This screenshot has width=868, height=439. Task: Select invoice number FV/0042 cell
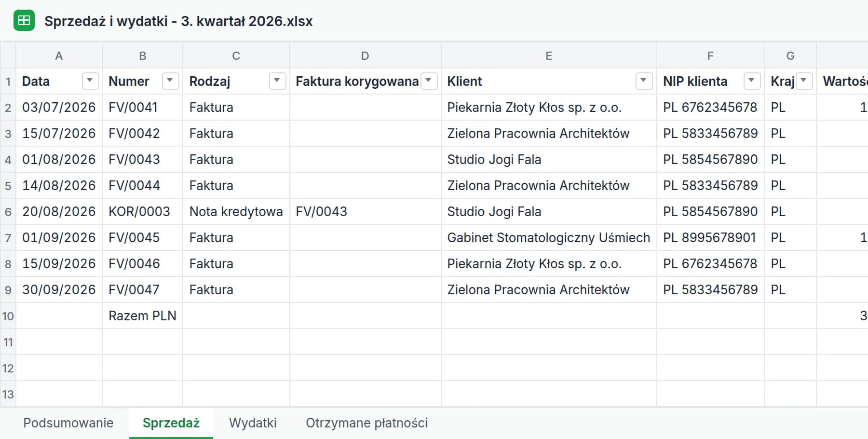pos(143,133)
